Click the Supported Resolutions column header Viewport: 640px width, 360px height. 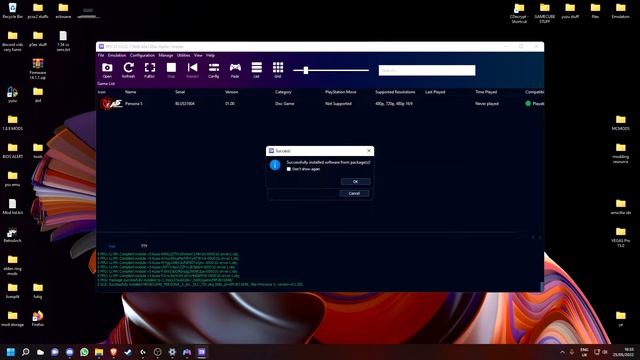pos(395,92)
